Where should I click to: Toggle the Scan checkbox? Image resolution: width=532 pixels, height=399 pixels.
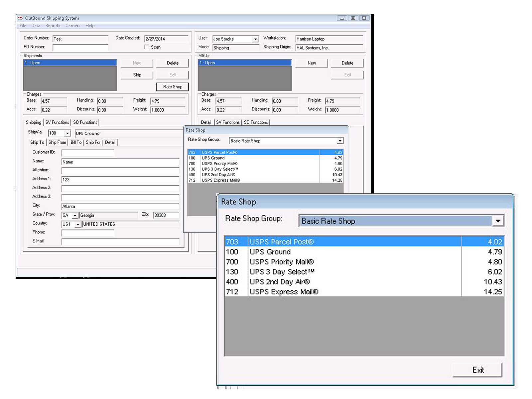147,47
